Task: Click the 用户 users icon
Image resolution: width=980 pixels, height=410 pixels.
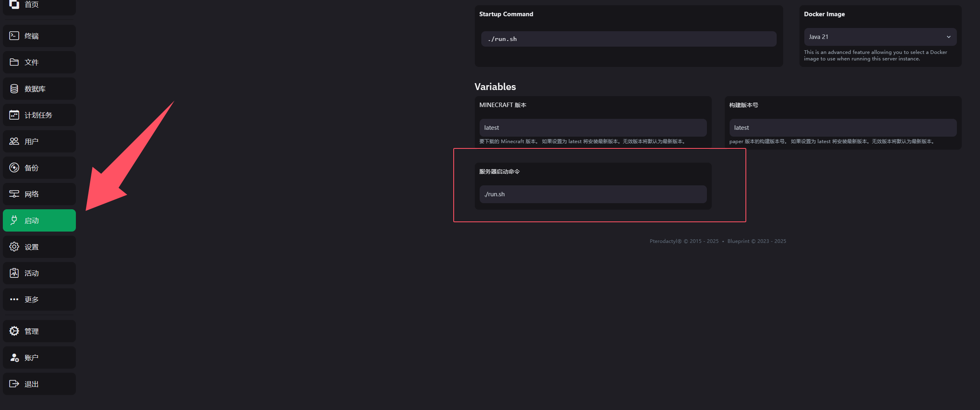Action: [14, 141]
